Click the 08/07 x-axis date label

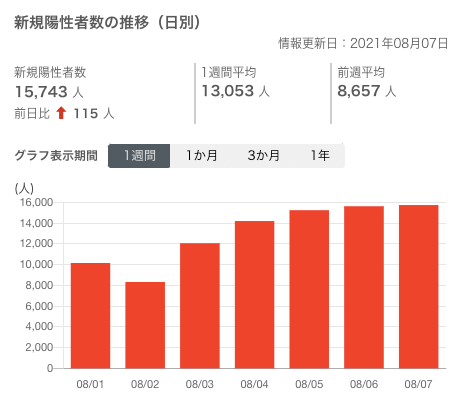(418, 384)
